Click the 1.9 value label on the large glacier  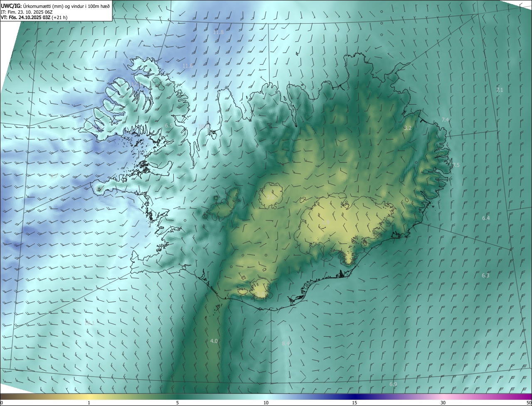point(326,223)
